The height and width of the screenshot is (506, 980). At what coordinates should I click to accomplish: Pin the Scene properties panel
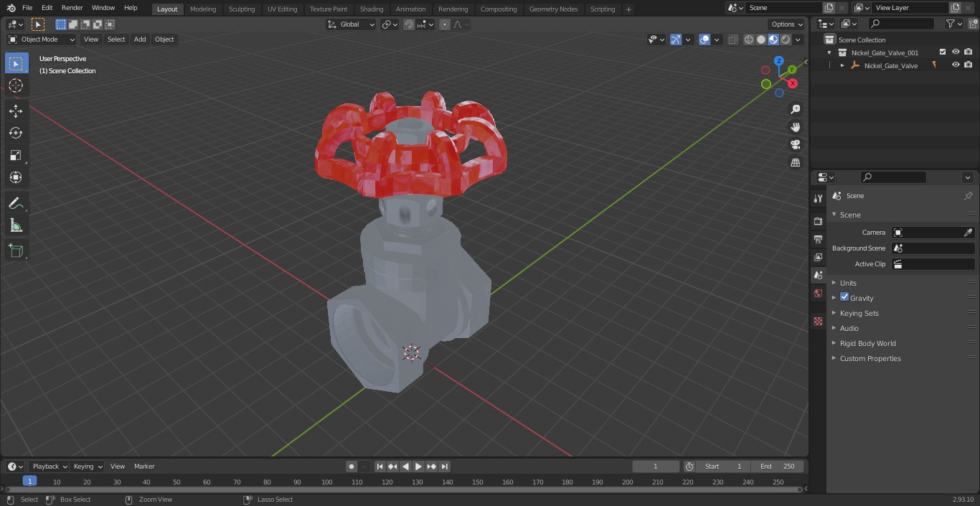(968, 196)
